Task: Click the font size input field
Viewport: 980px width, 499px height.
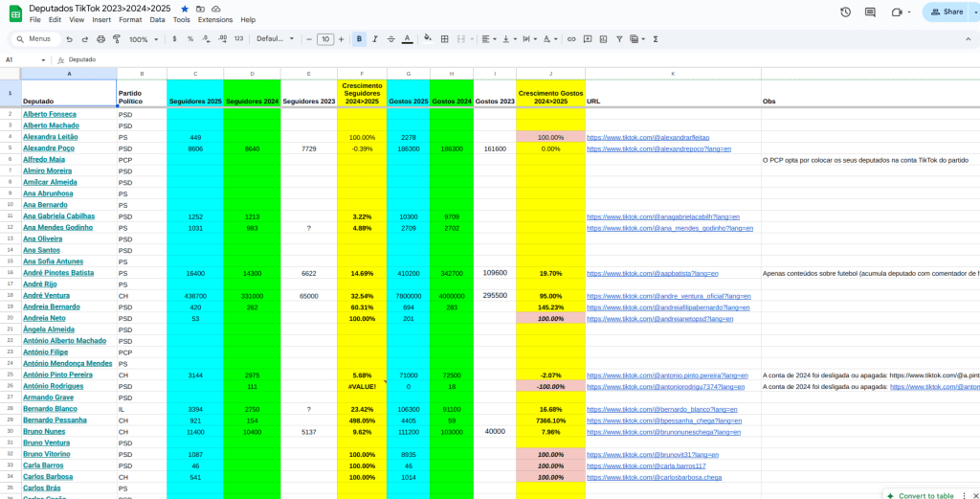Action: 325,39
